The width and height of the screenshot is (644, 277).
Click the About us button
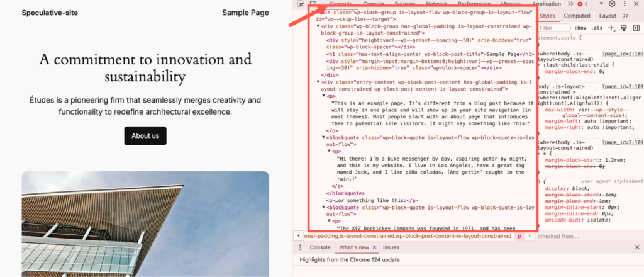(145, 135)
